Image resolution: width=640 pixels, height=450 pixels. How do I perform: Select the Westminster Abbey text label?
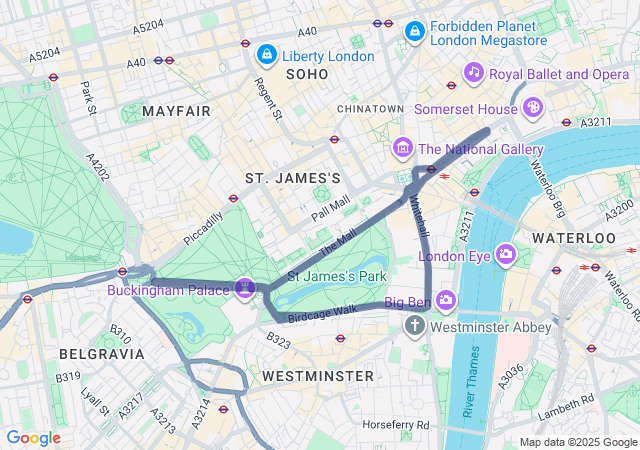point(491,327)
